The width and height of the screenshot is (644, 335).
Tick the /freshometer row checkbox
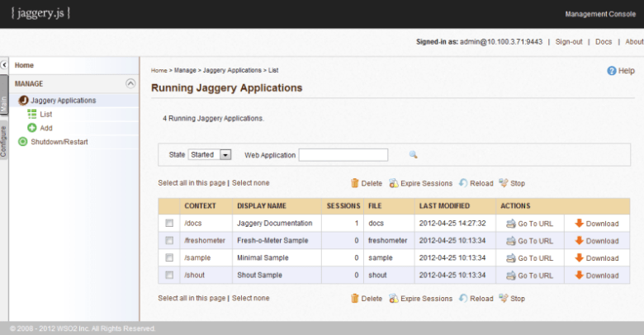[x=169, y=240]
